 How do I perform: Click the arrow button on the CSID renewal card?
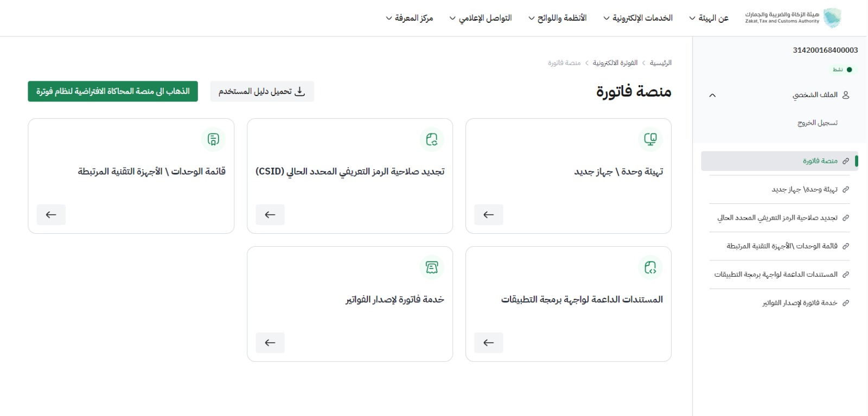pos(270,215)
